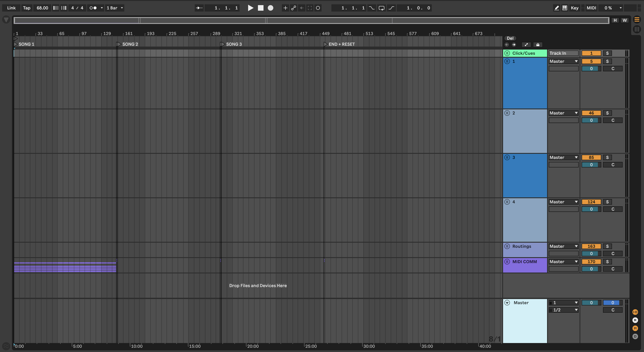This screenshot has height=352, width=644.
Task: Jump to the SONG 2 locator marker
Action: click(x=119, y=44)
